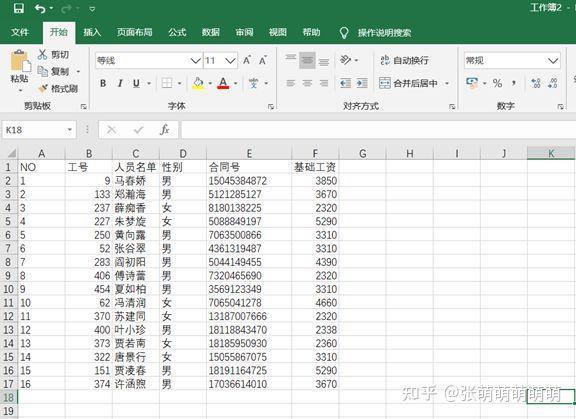Click the increase indent icon
The width and height of the screenshot is (576, 419).
click(362, 83)
